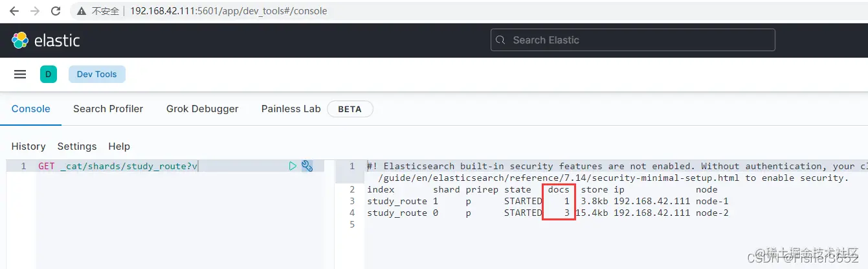Open the Painless Lab tab
The image size is (868, 269).
(x=291, y=109)
